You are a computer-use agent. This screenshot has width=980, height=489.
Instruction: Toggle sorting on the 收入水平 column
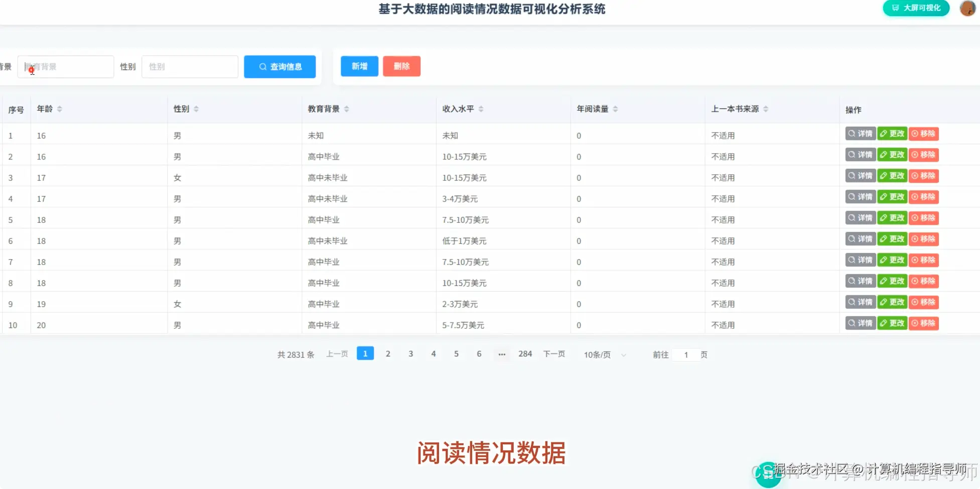(481, 108)
